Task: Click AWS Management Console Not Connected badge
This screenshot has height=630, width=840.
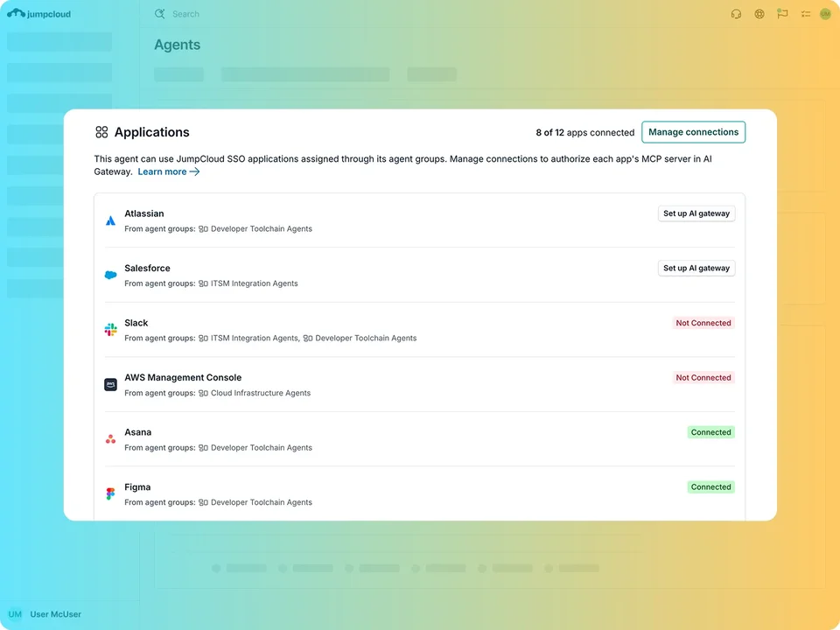Action: click(703, 377)
